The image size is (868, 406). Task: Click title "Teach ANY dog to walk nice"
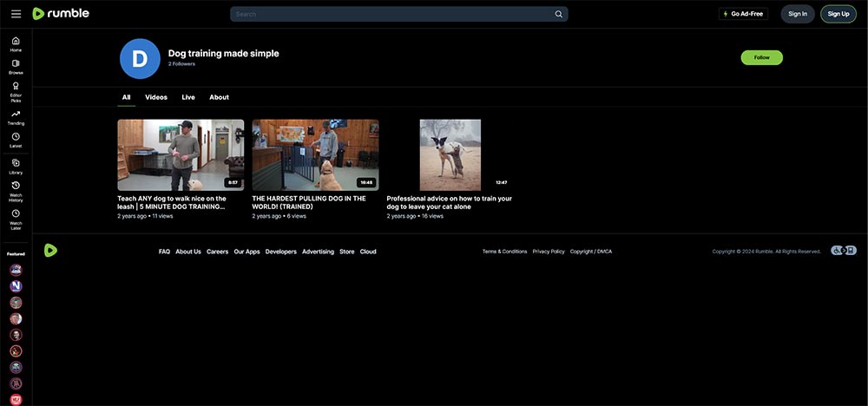[172, 202]
